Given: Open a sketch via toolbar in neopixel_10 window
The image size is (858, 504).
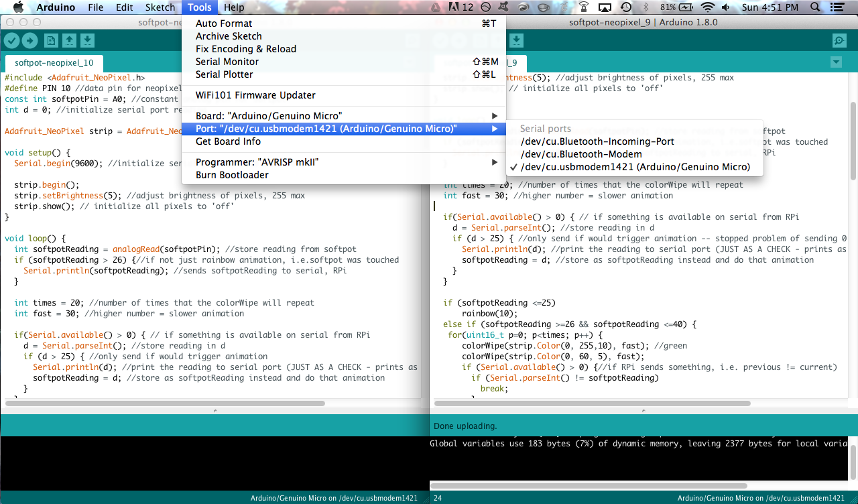Looking at the screenshot, I should click(x=69, y=40).
